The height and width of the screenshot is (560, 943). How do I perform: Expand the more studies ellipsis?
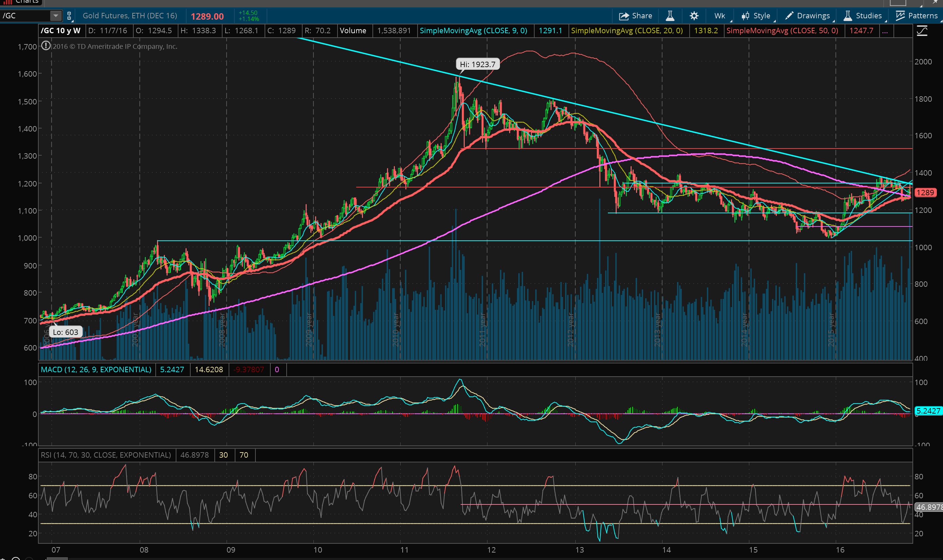pos(885,31)
